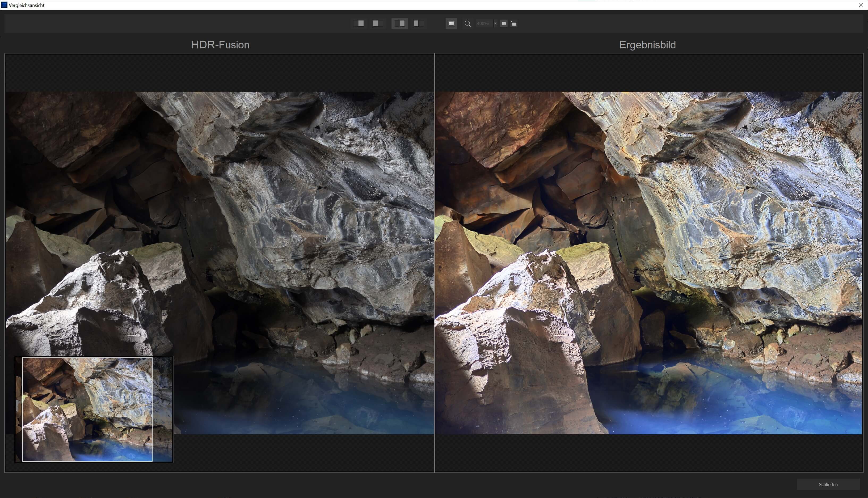868x498 pixels.
Task: Click inside the navigator thumbnail viewport rectangle
Action: coord(87,409)
